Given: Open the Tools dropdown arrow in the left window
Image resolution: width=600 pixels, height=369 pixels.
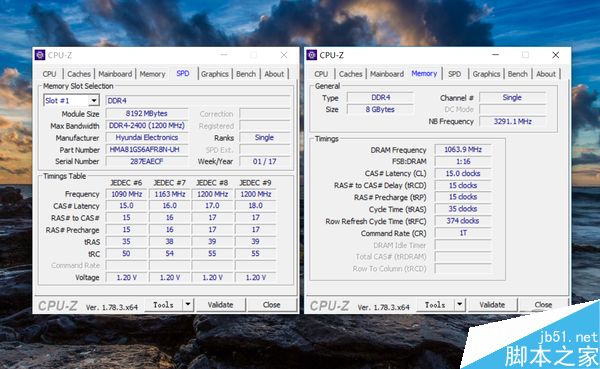Looking at the screenshot, I should tap(188, 305).
